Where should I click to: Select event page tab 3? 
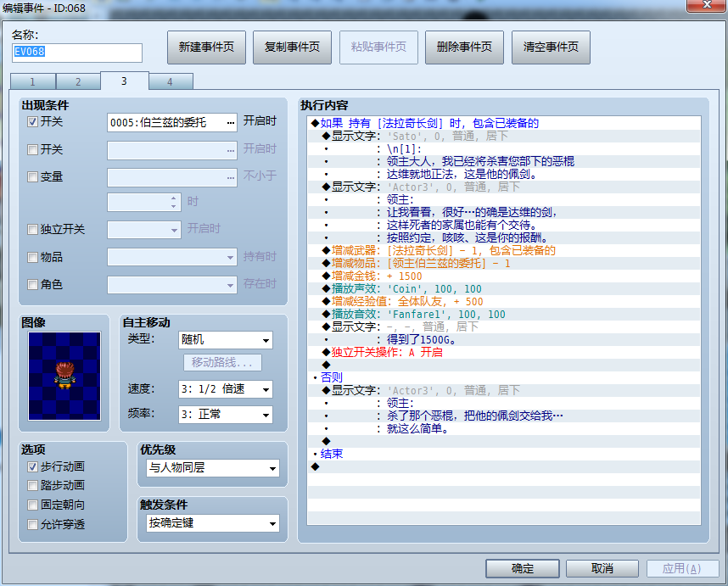tap(124, 81)
